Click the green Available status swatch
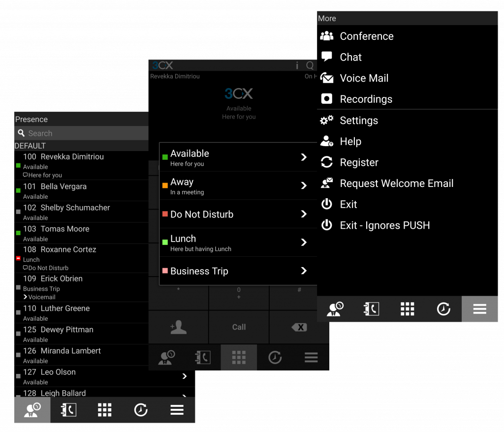The width and height of the screenshot is (504, 432). 165,157
